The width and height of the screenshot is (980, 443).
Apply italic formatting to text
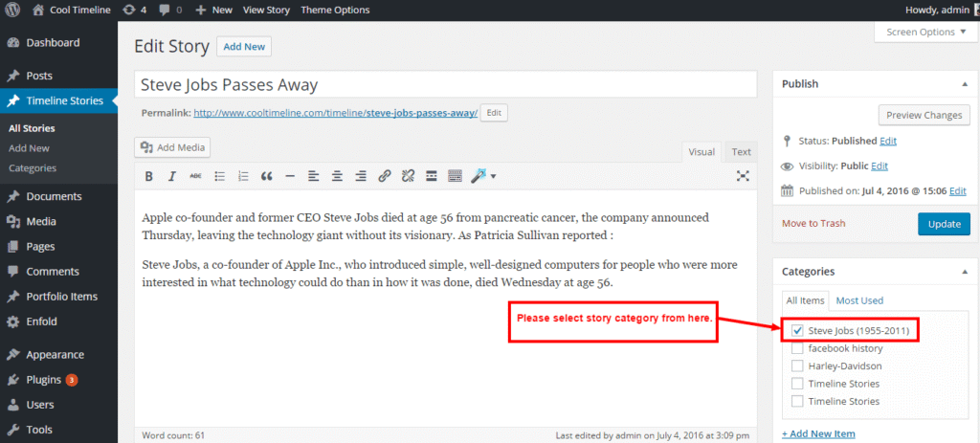(172, 176)
